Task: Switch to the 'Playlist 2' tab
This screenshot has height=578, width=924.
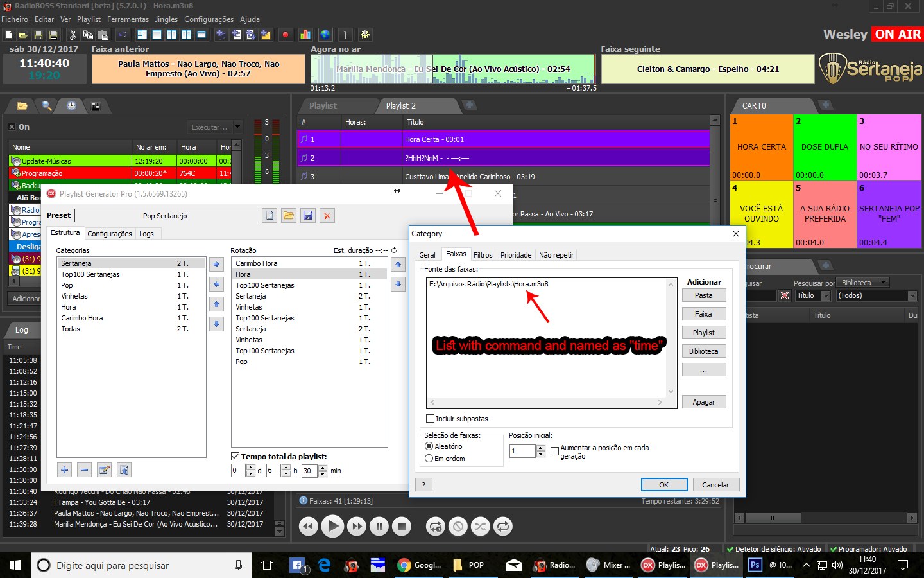Action: pos(401,106)
